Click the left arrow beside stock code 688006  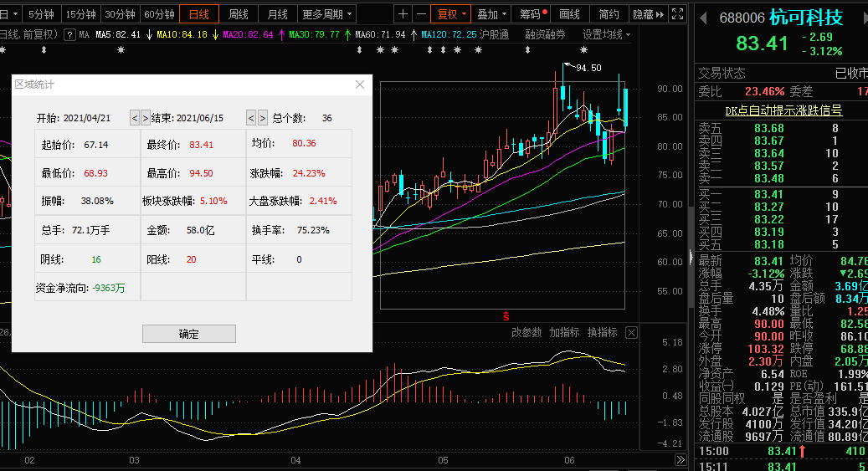click(703, 18)
